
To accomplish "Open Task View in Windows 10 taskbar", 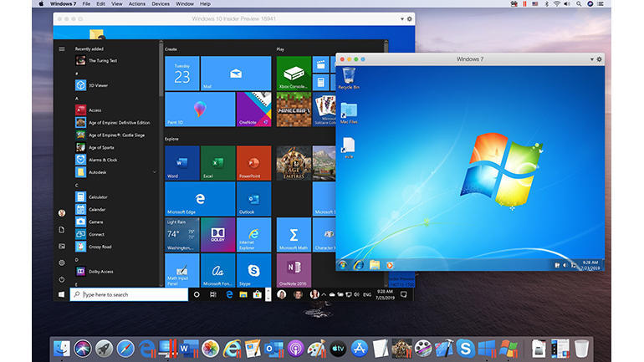I will [212, 294].
